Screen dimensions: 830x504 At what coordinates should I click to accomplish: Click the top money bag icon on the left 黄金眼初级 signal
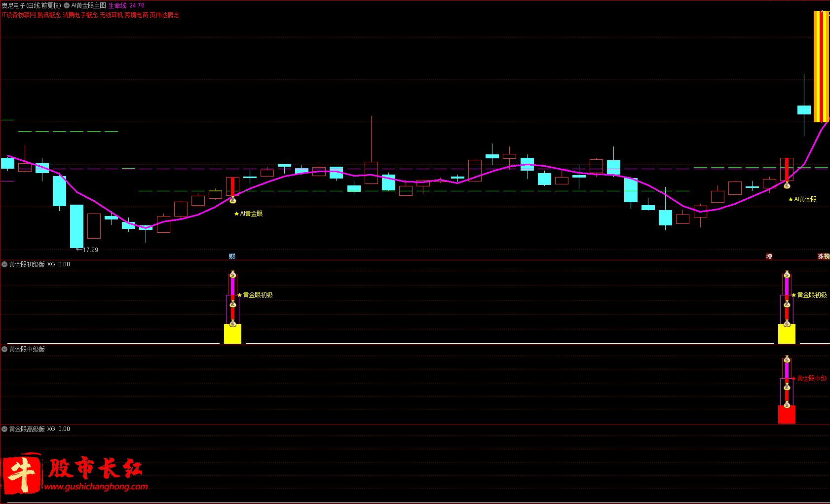tap(233, 274)
